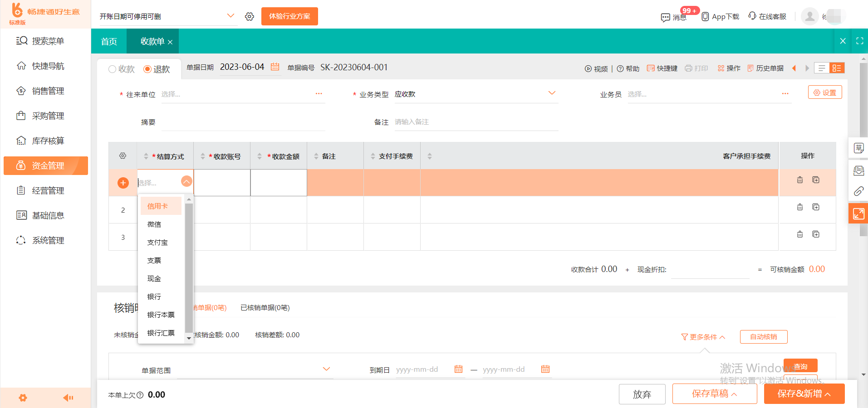This screenshot has width=868, height=408.
Task: Expand the 单据范围 dropdown
Action: tap(326, 369)
